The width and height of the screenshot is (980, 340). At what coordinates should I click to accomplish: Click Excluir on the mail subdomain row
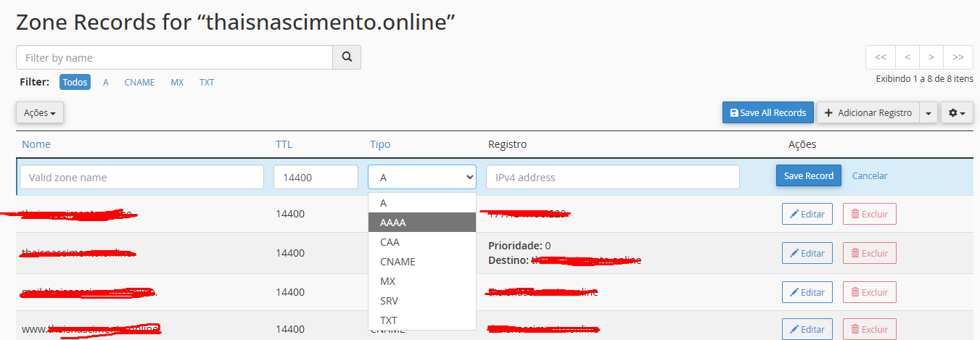tap(869, 292)
